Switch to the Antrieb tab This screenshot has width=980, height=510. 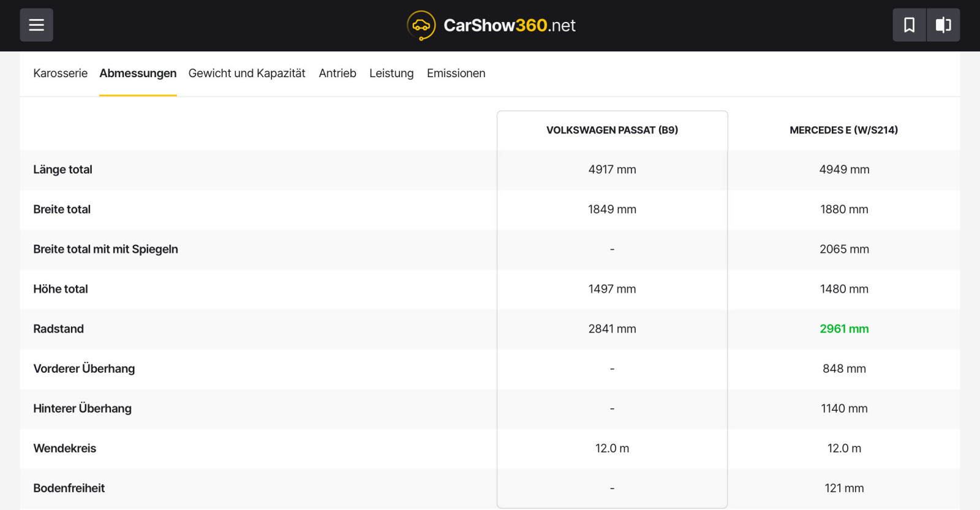pos(337,73)
